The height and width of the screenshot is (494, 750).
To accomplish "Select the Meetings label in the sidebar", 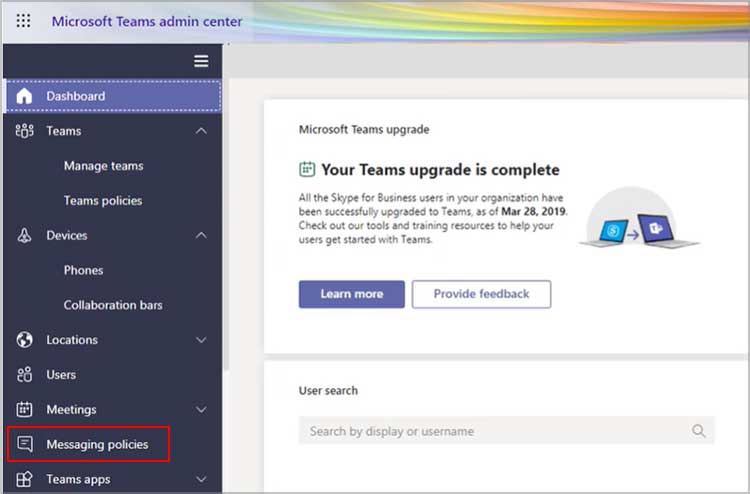I will pyautogui.click(x=71, y=409).
